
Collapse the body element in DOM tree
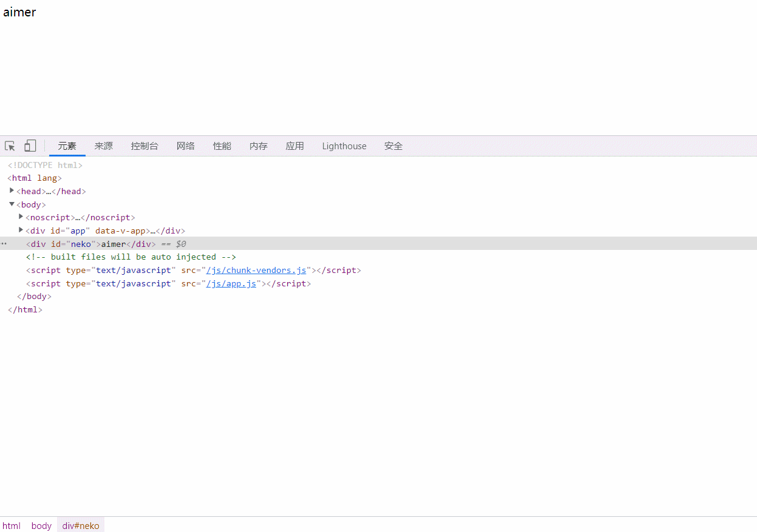click(x=12, y=204)
